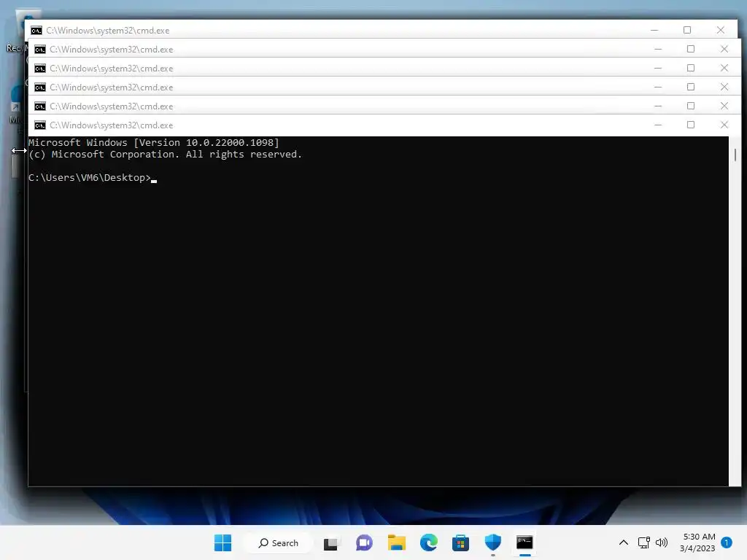This screenshot has height=560, width=747.
Task: Open Windows Security shield icon in taskbar
Action: point(493,542)
